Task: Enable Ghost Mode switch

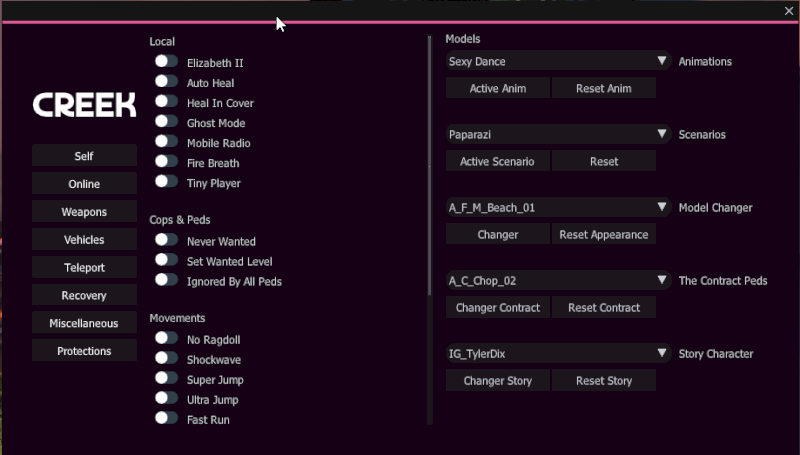Action: (x=166, y=121)
